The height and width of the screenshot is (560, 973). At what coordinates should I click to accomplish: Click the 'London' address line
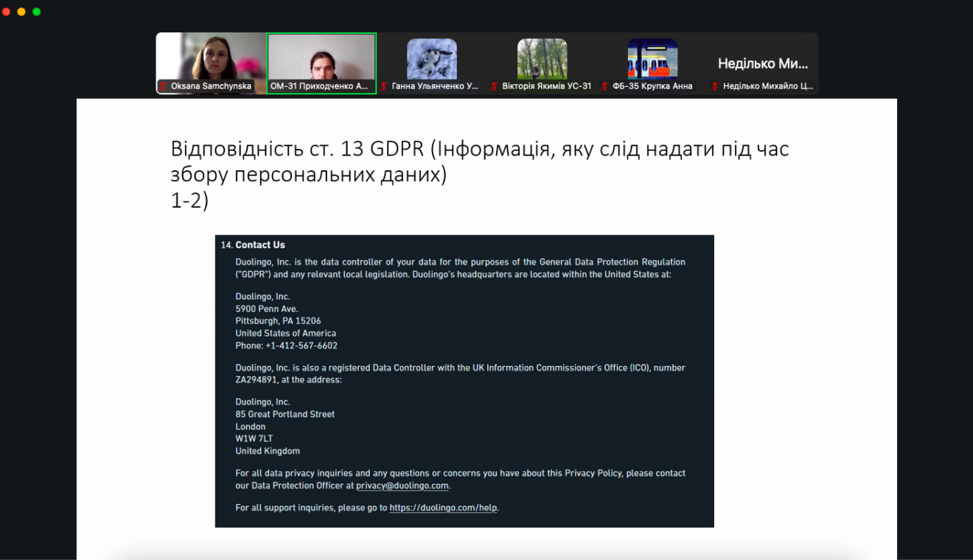pos(251,427)
